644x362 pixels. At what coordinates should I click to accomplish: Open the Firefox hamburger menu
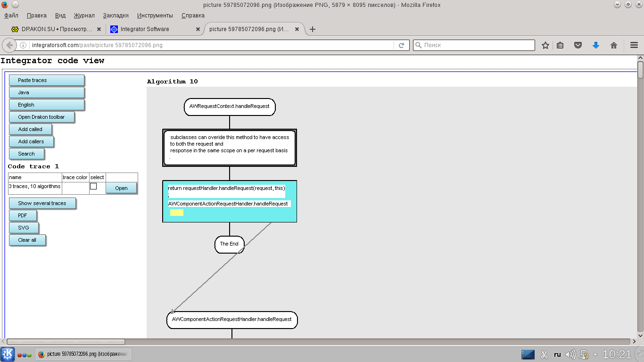point(634,45)
